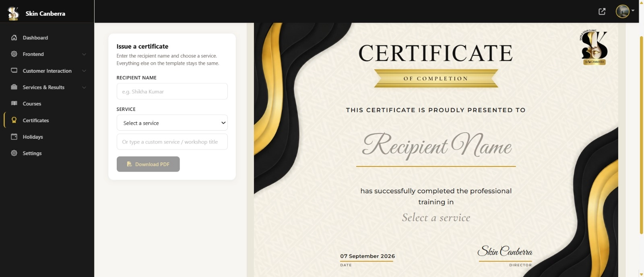Click the Customer Interaction chat icon
The height and width of the screenshot is (277, 644).
14,70
